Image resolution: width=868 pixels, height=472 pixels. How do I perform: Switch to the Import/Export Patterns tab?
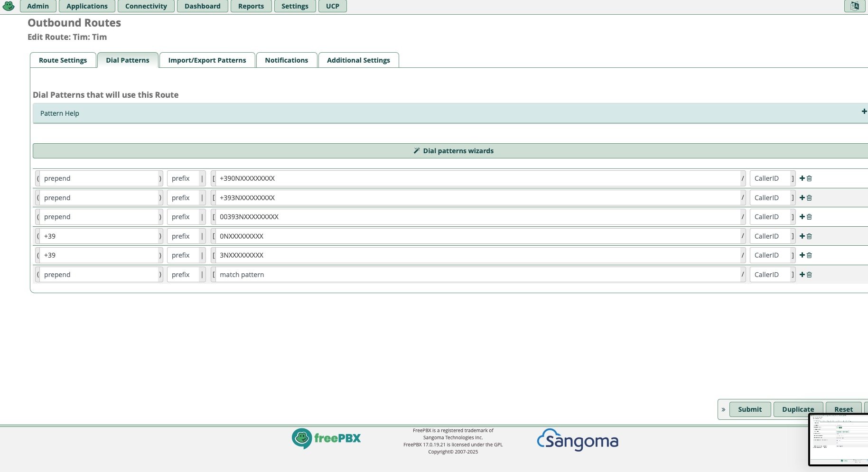coord(207,60)
